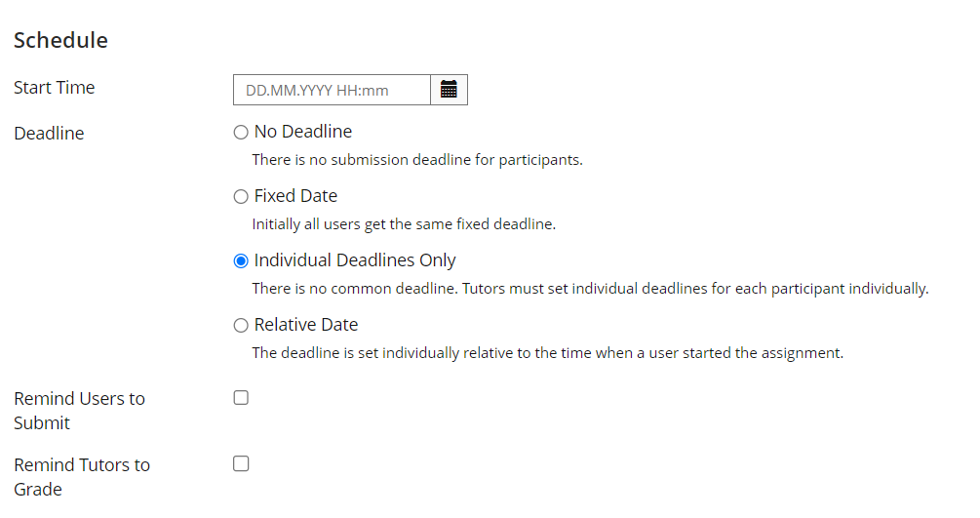980x518 pixels.
Task: Click the Relative Date option text
Action: pyautogui.click(x=305, y=325)
